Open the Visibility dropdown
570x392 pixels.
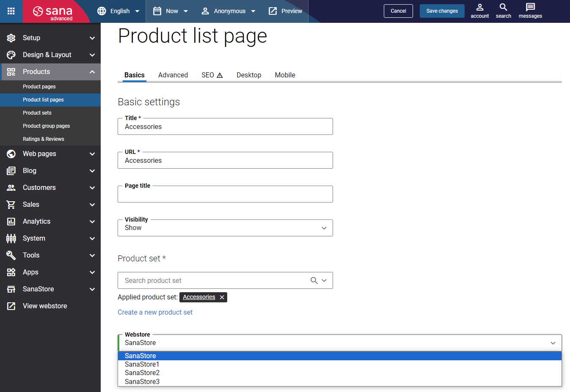[225, 228]
